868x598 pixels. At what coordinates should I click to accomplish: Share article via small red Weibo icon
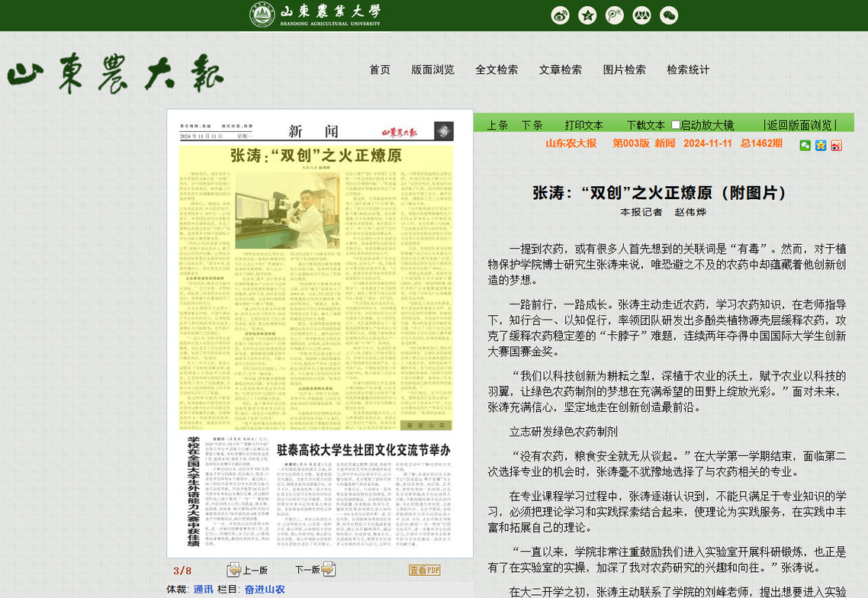pyautogui.click(x=836, y=145)
